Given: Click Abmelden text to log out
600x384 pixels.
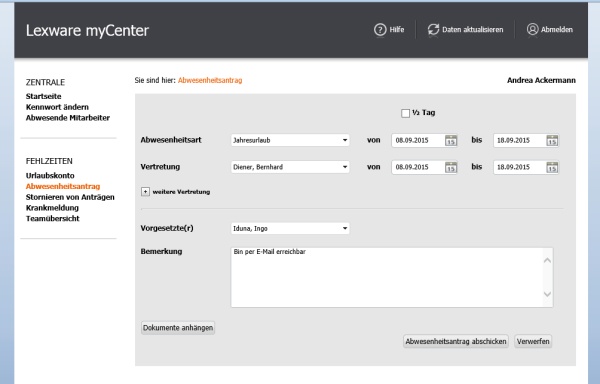Looking at the screenshot, I should [557, 29].
